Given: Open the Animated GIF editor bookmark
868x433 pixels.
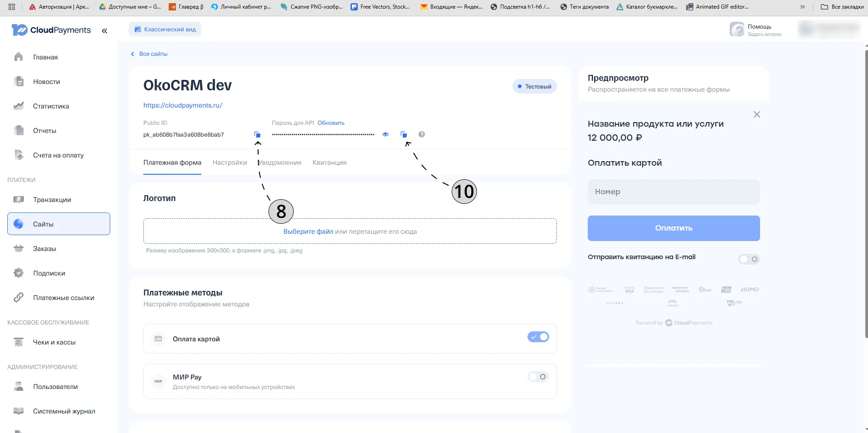Looking at the screenshot, I should (717, 7).
